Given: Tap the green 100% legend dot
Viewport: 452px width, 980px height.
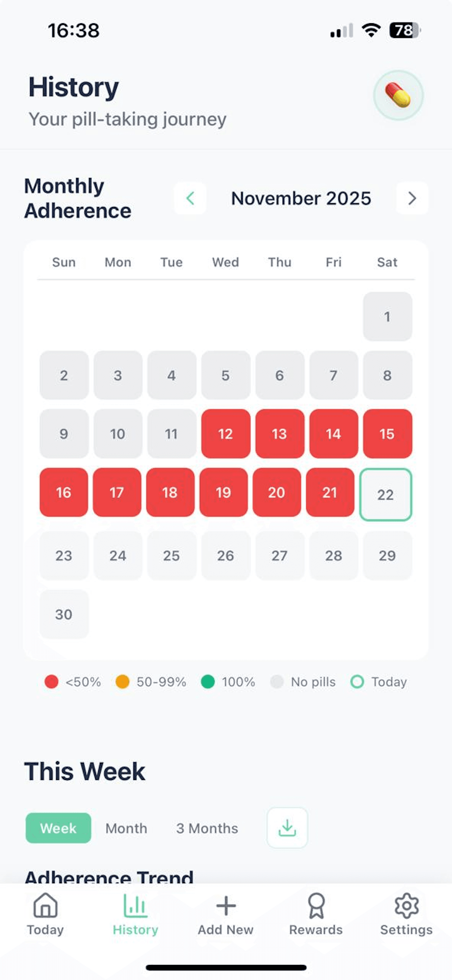Looking at the screenshot, I should click(208, 682).
